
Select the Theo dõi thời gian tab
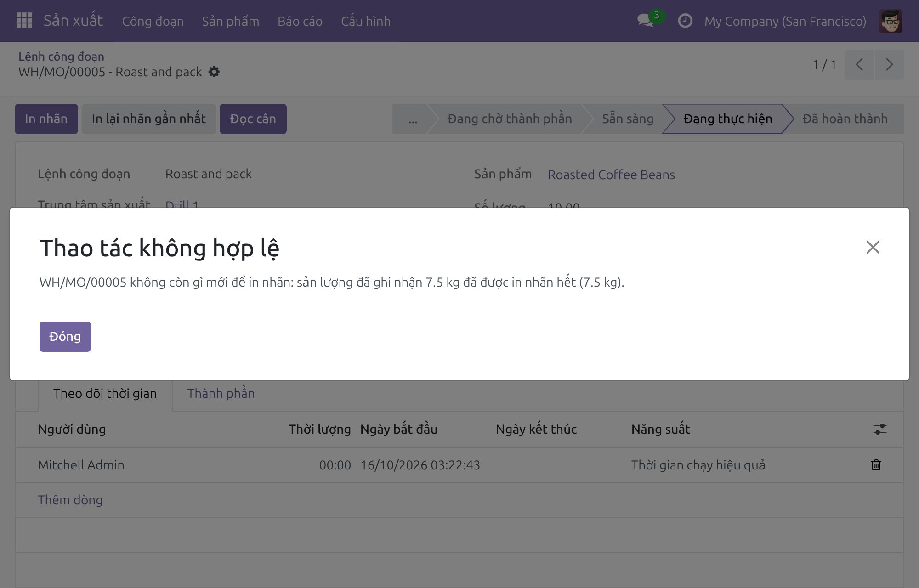coord(105,394)
